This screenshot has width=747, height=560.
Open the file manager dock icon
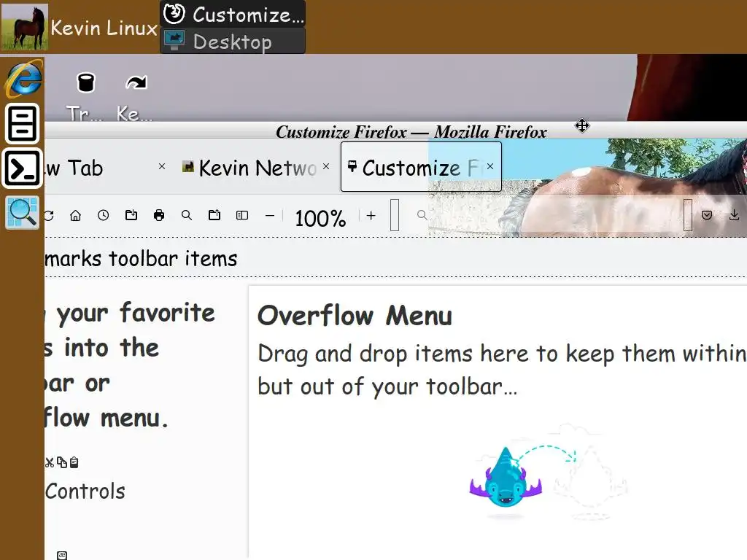[22, 124]
